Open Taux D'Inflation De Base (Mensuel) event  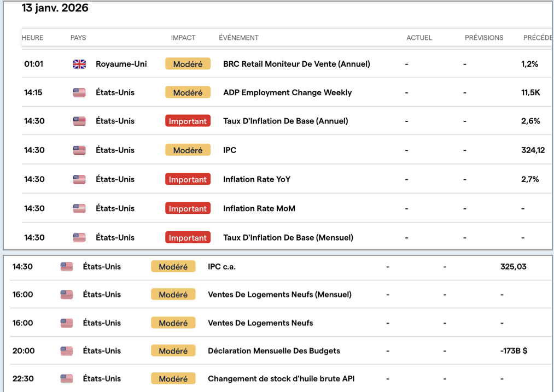[x=288, y=238]
